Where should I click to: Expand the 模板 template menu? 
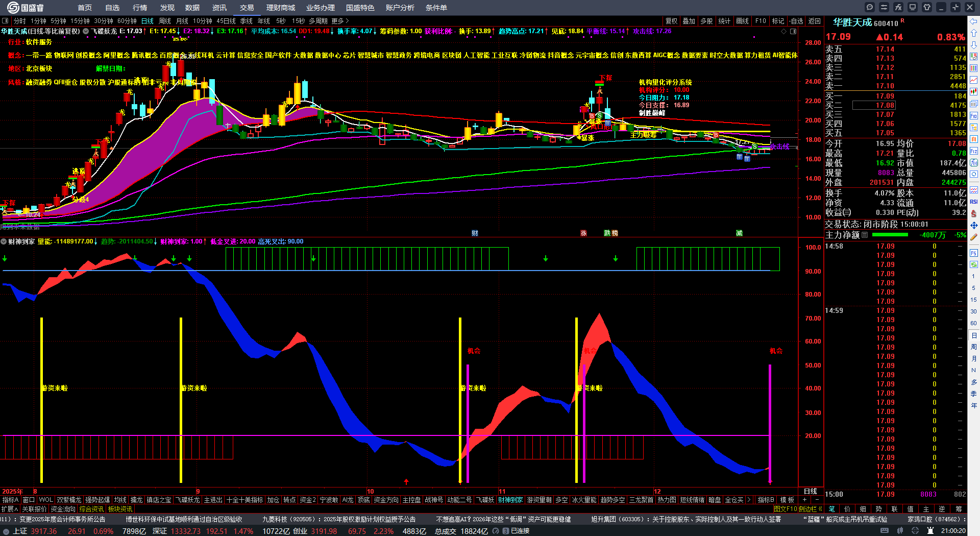point(787,500)
